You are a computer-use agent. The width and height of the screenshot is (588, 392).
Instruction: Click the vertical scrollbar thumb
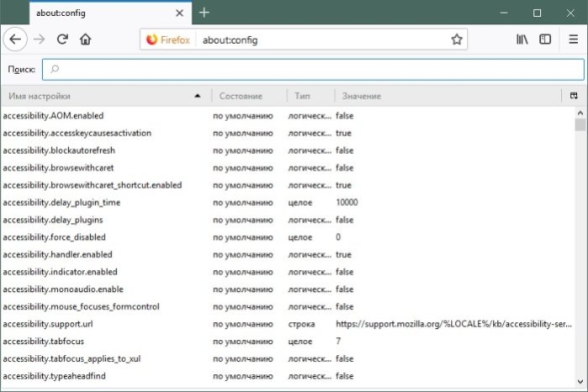[x=580, y=124]
